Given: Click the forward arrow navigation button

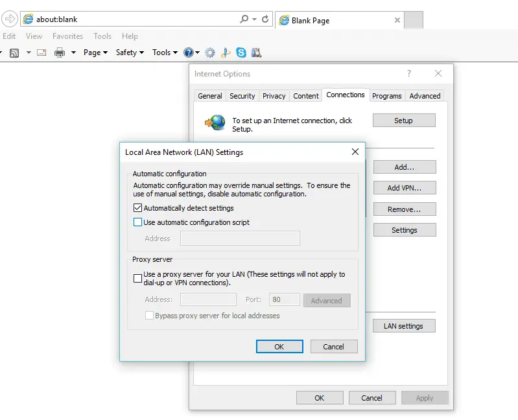Looking at the screenshot, I should click(x=9, y=19).
